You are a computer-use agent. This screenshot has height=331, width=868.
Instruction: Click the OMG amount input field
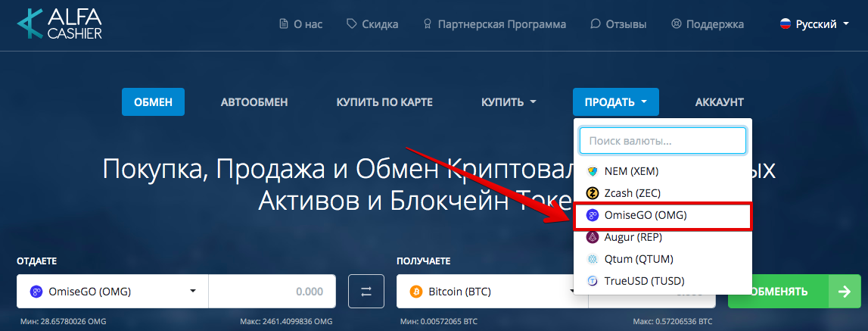[x=272, y=291]
